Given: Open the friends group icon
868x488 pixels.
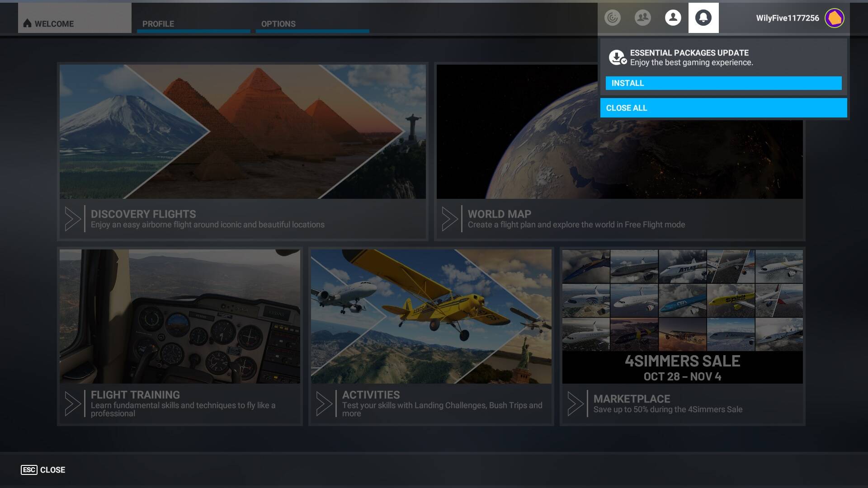Looking at the screenshot, I should tap(643, 18).
